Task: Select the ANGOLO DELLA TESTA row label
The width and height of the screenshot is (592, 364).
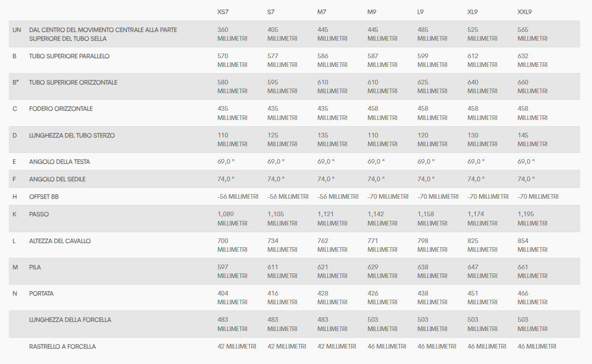Action: [59, 162]
